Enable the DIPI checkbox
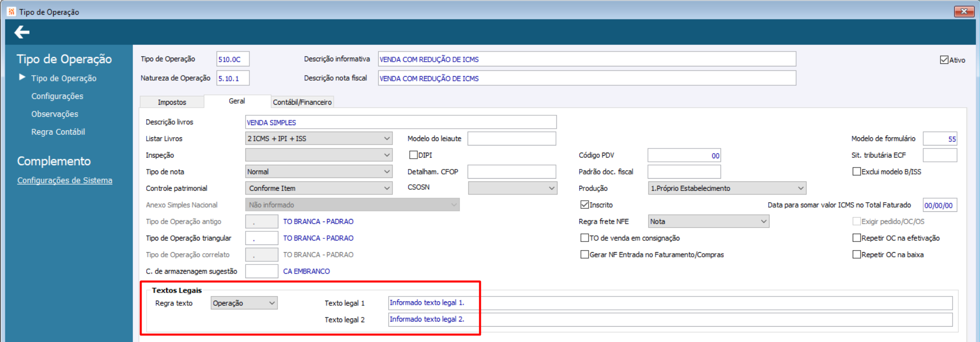980x342 pixels. click(x=413, y=155)
